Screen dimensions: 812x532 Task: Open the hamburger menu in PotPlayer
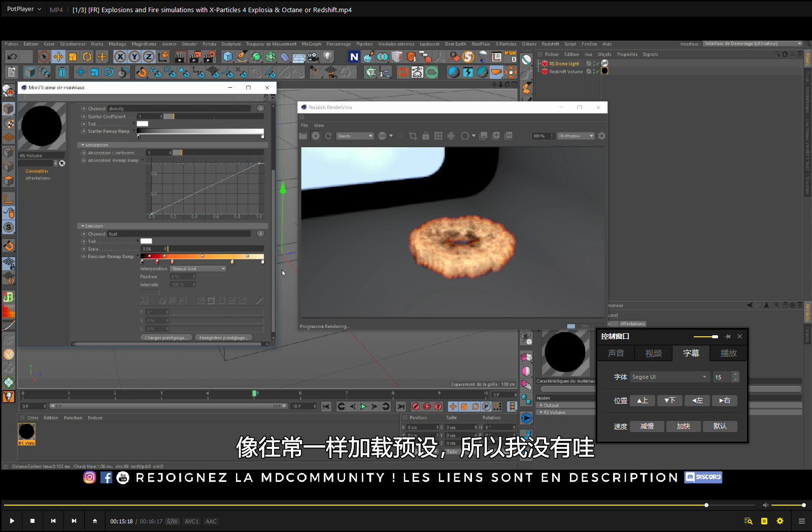tap(802, 521)
